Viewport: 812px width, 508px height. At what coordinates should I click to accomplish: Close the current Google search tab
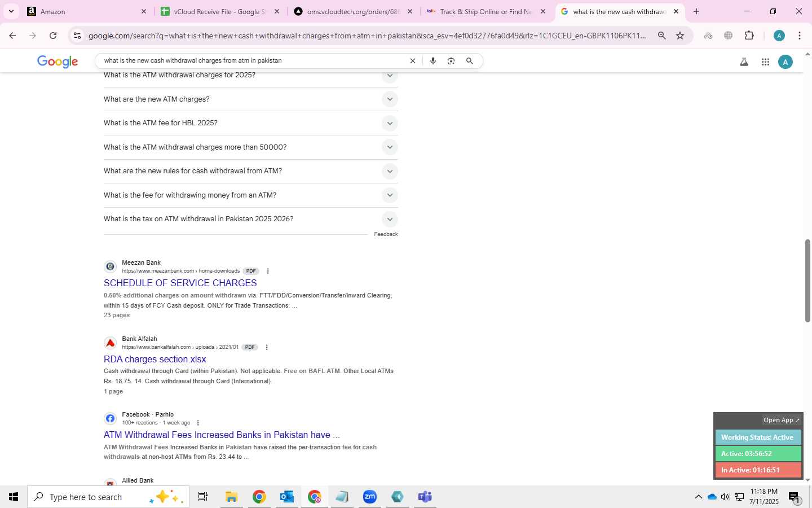(x=676, y=11)
